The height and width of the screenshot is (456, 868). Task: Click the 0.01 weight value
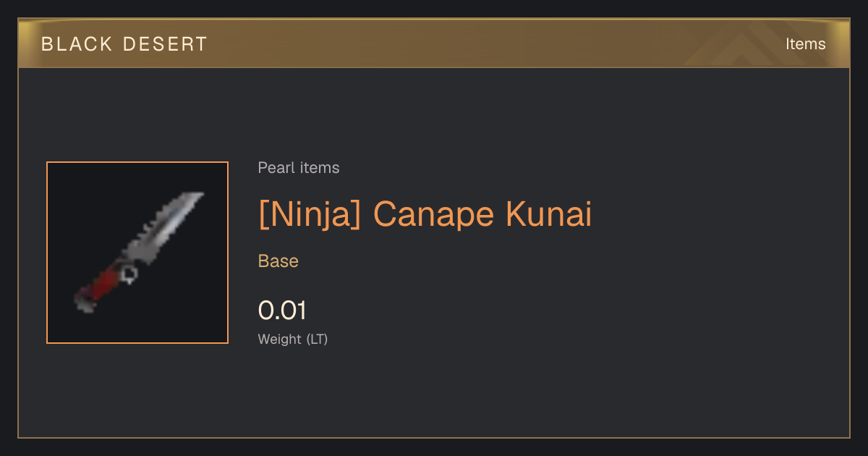coord(282,311)
